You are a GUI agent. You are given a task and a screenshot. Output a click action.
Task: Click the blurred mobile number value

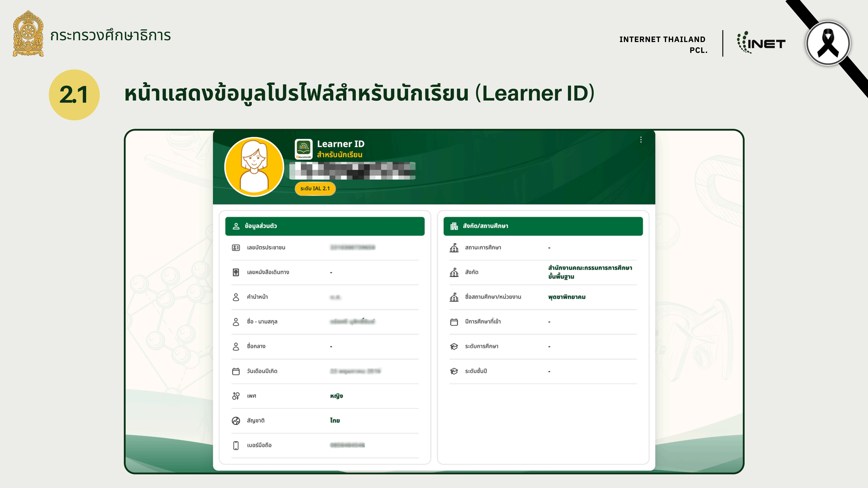tap(347, 445)
